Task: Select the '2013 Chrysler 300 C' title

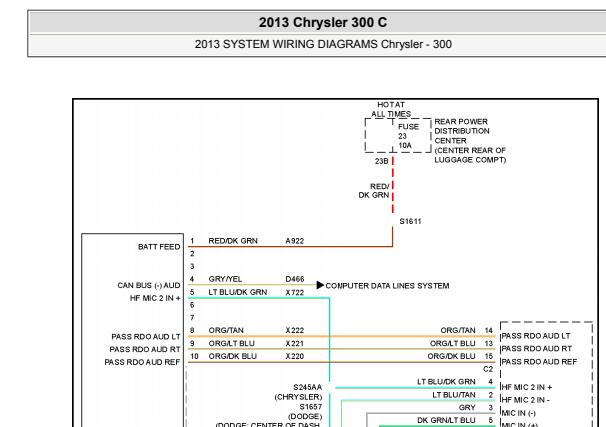Action: (323, 22)
